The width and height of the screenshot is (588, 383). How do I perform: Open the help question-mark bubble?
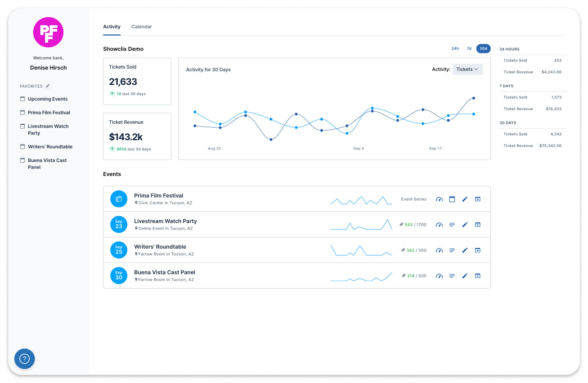coord(24,358)
